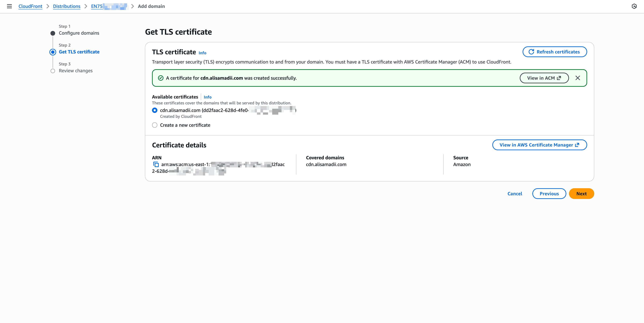Viewport: 644px width, 323px height.
Task: Go to Step 1 Configure domains
Action: 79,33
